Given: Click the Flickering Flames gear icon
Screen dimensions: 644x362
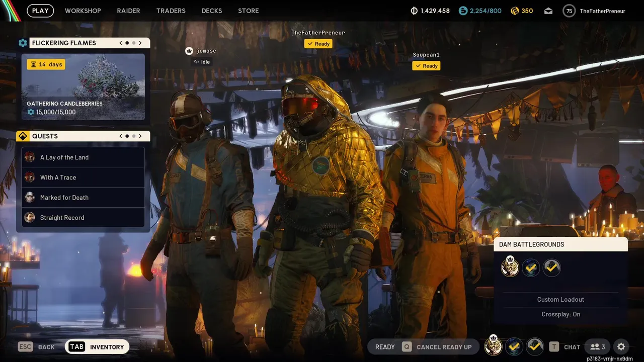Looking at the screenshot, I should pyautogui.click(x=23, y=43).
